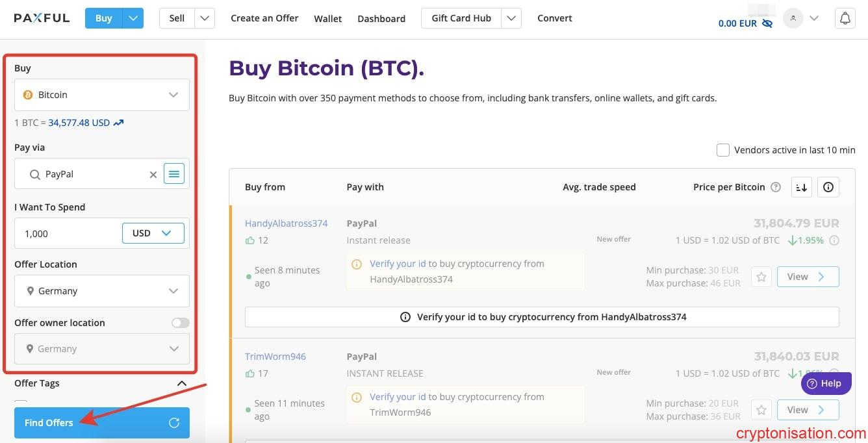Open the Bitcoin price chart trend icon
The height and width of the screenshot is (443, 868).
[118, 122]
